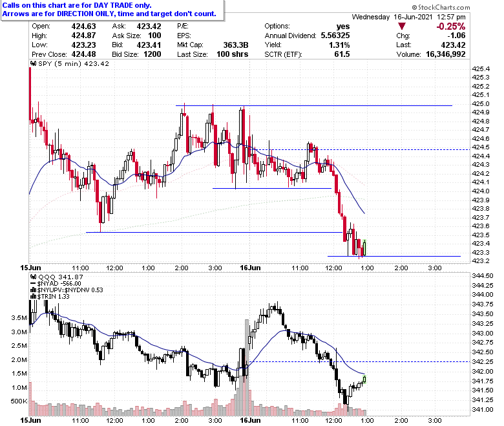Click the Open value 424.63
504x426 pixels.
pyautogui.click(x=83, y=27)
